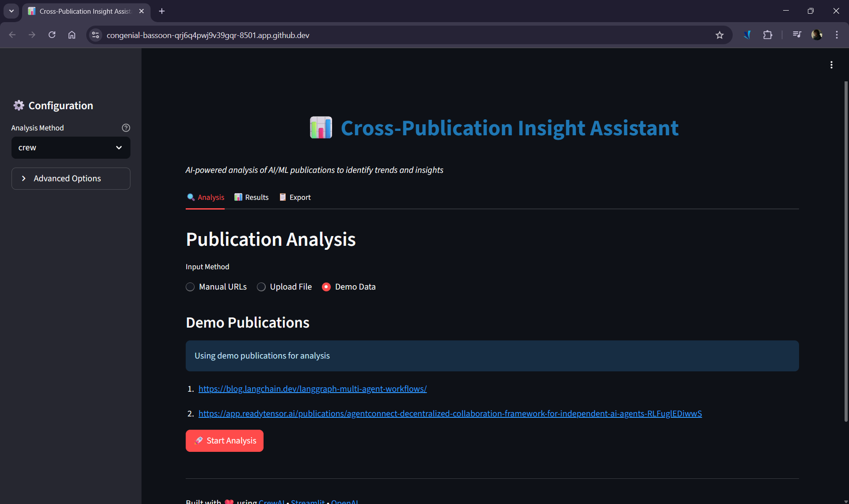Screen dimensions: 849x504
Task: Bookmark this page with the star icon
Action: (x=719, y=35)
